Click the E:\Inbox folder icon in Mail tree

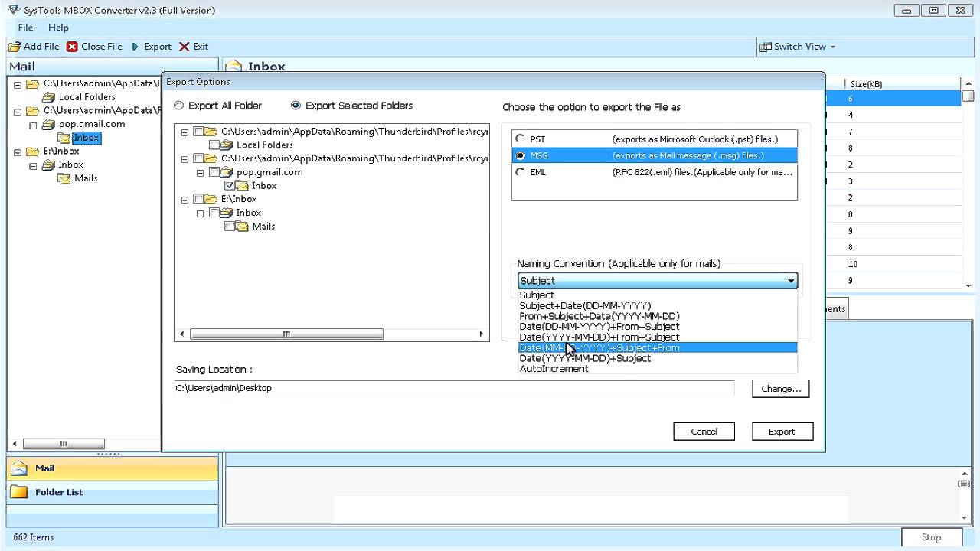(x=32, y=152)
